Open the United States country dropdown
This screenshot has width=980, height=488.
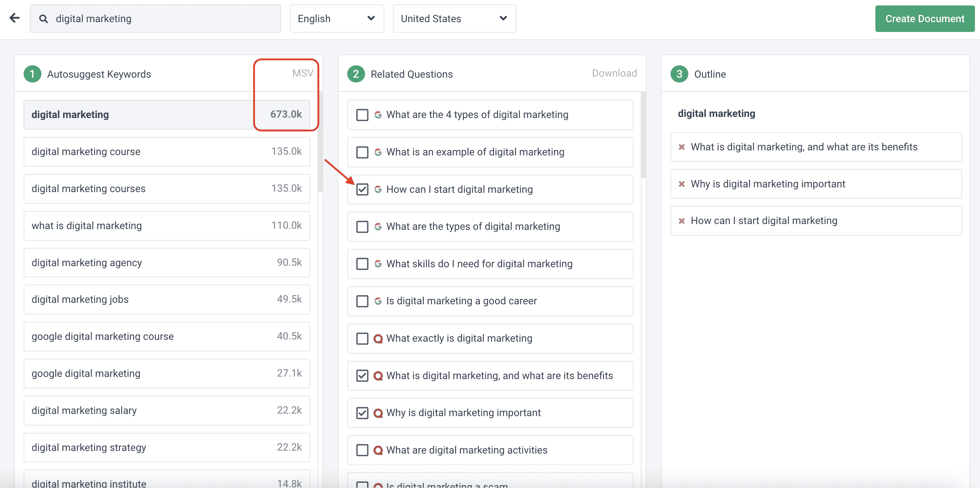point(454,19)
